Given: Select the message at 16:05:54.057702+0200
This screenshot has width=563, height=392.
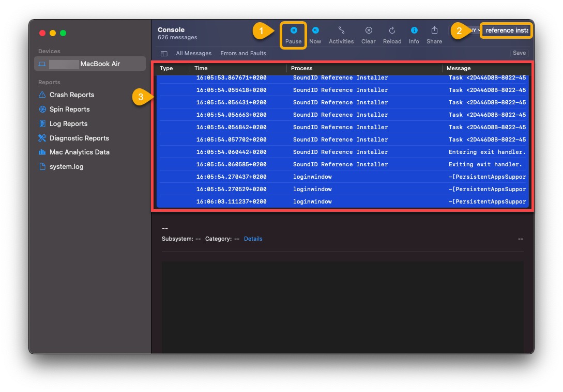Looking at the screenshot, I should click(343, 139).
